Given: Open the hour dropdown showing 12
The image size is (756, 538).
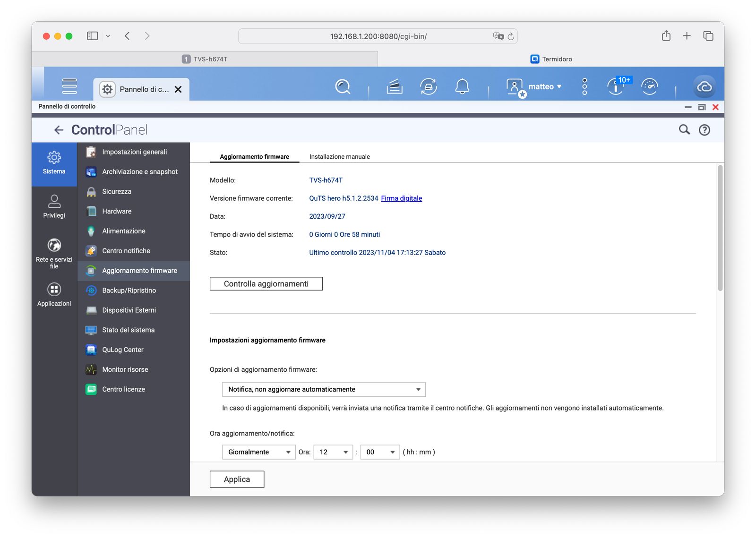Looking at the screenshot, I should coord(333,452).
